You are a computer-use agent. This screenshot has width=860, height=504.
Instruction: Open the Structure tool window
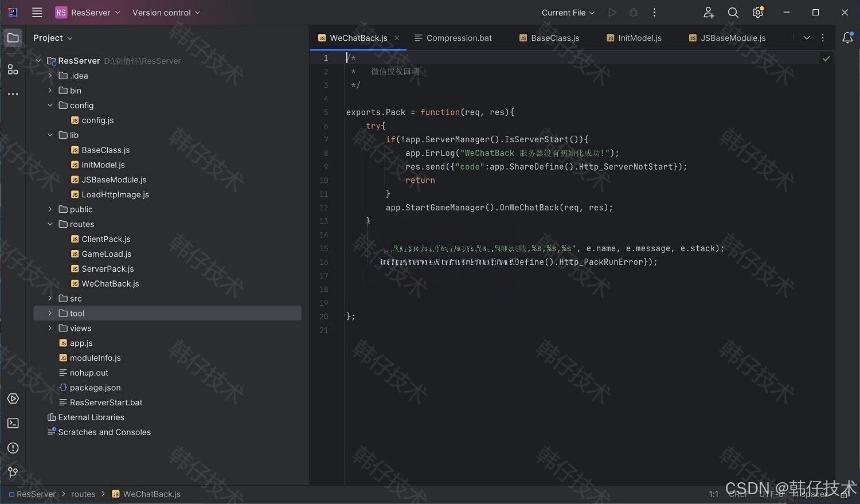click(13, 69)
